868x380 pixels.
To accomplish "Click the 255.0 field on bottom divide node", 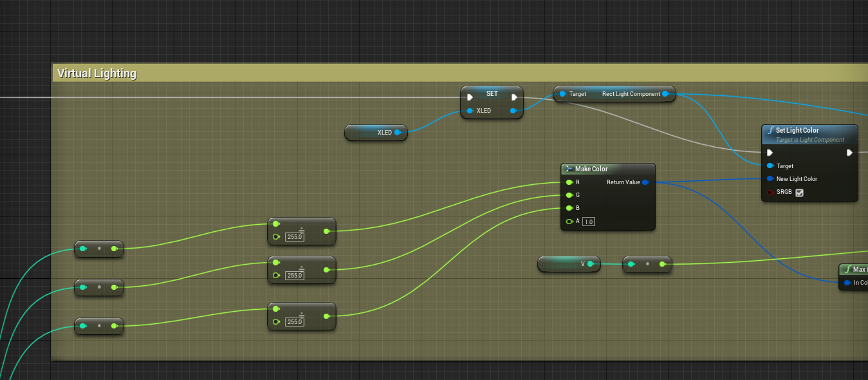I will pos(295,322).
